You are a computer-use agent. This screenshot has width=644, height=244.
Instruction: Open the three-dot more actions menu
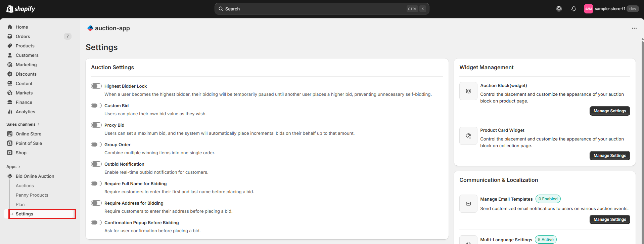click(x=634, y=28)
